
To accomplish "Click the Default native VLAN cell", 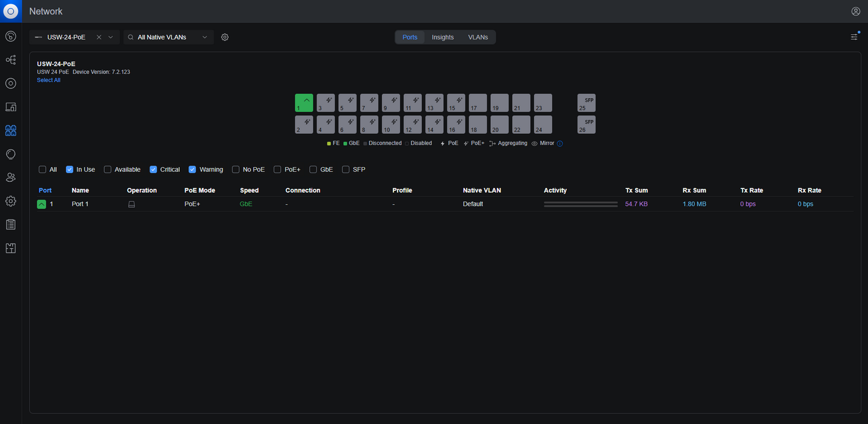I will [x=473, y=204].
